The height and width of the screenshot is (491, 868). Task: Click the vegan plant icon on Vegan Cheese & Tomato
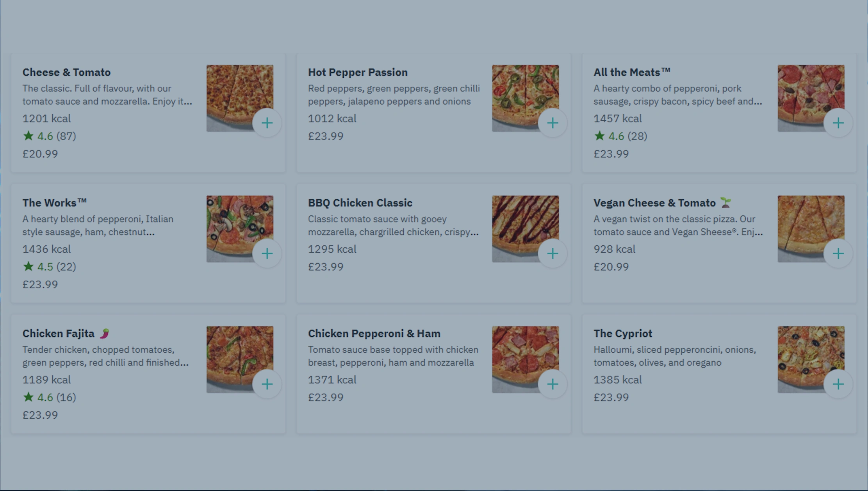[x=725, y=202]
